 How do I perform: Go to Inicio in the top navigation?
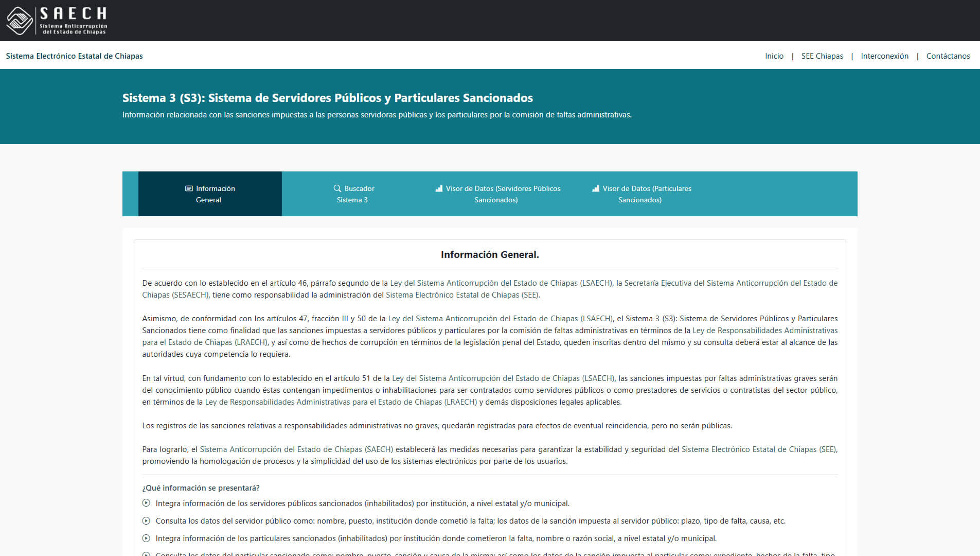pos(774,56)
